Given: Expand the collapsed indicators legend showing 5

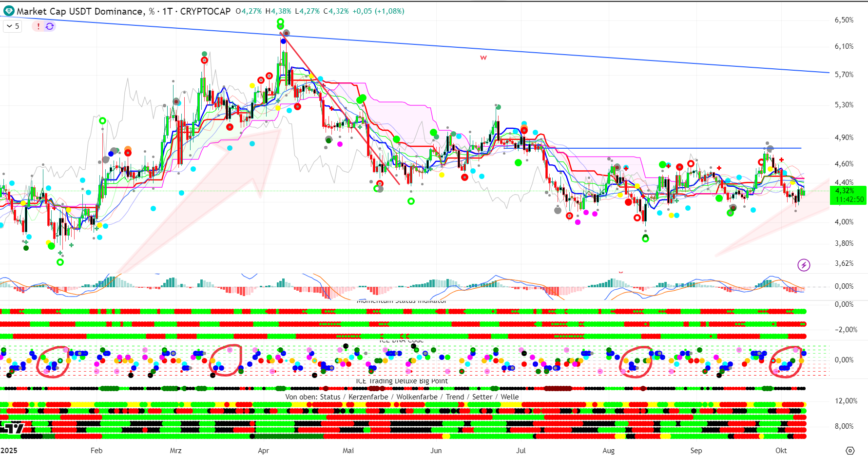Looking at the screenshot, I should (13, 26).
